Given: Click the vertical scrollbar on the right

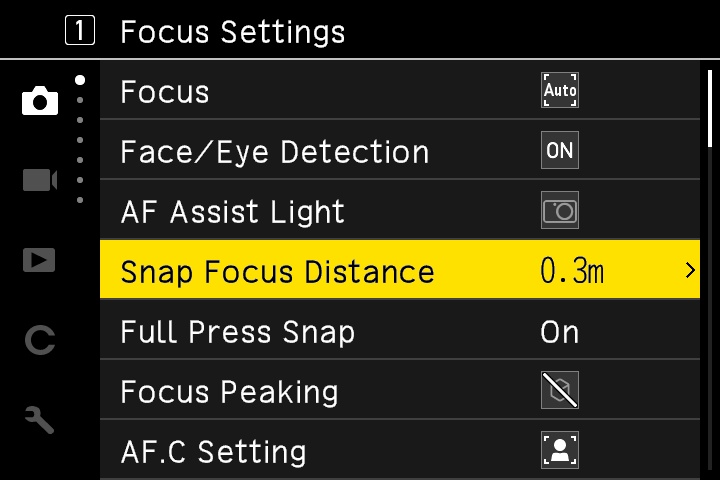Looking at the screenshot, I should coord(710,108).
